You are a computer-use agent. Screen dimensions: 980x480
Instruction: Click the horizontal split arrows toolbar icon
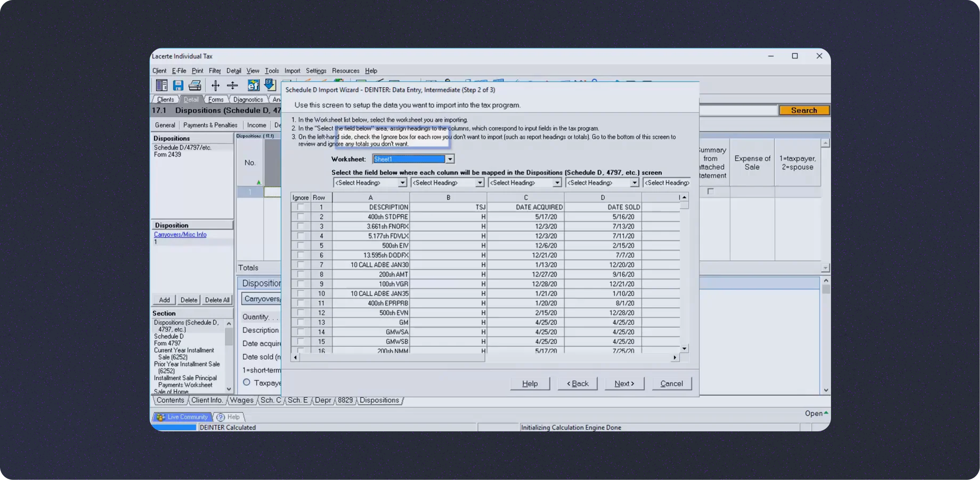232,85
